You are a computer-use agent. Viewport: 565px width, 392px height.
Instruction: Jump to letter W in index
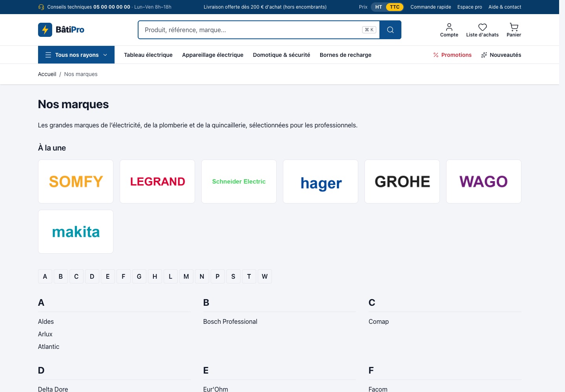(265, 276)
